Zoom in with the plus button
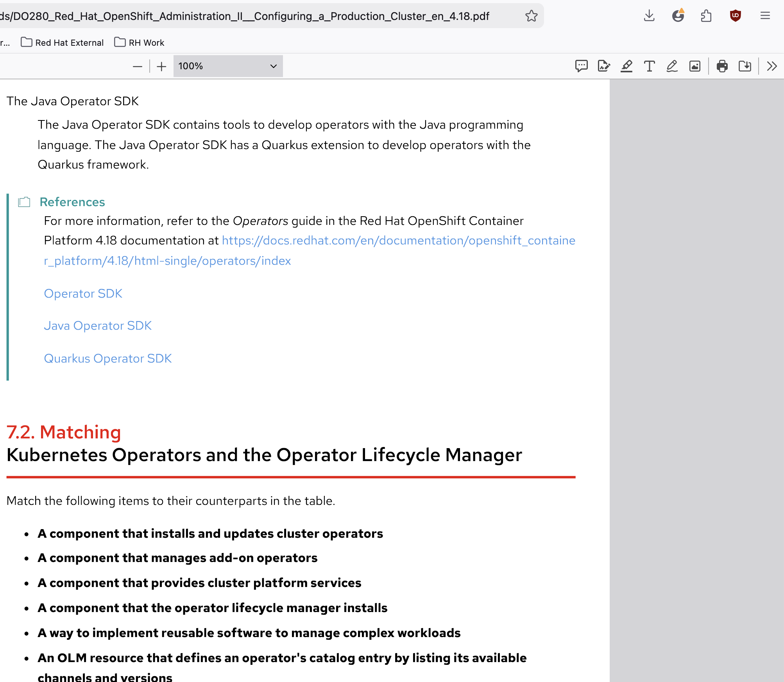Screen dimensions: 784x682 (x=161, y=66)
